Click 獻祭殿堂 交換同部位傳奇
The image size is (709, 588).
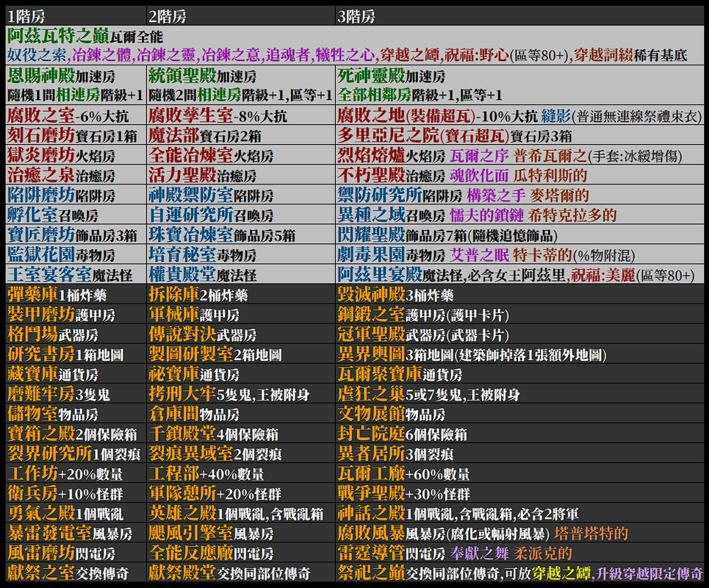click(241, 573)
